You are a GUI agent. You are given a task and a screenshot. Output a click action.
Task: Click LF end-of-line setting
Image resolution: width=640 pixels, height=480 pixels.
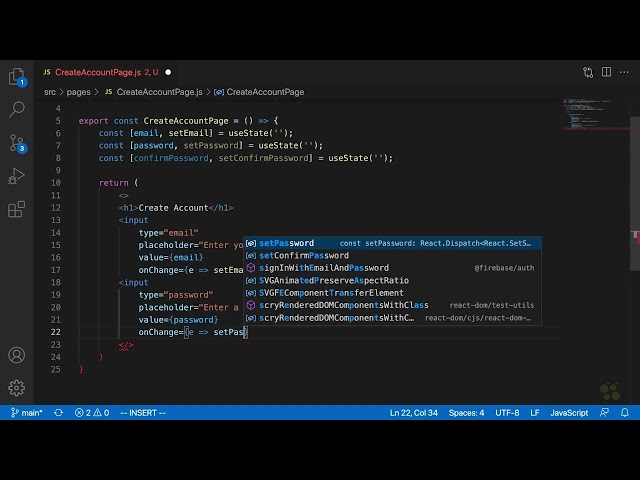point(535,413)
